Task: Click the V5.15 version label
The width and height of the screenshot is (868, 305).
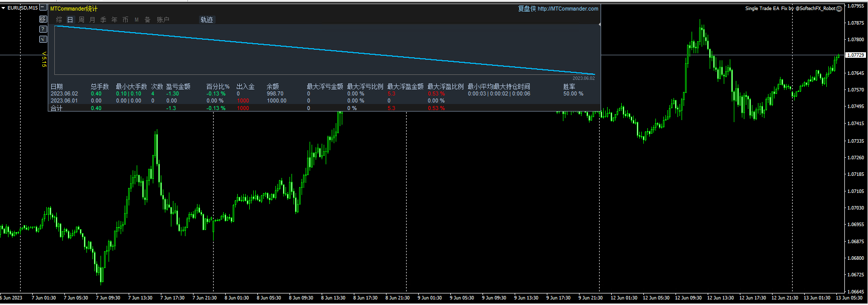Action: click(x=44, y=59)
